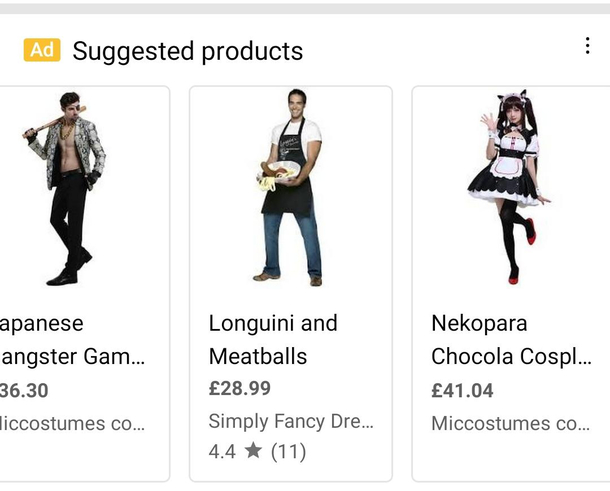The height and width of the screenshot is (491, 610).
Task: Click the Simply Fancy Dress seller name
Action: pos(290,421)
